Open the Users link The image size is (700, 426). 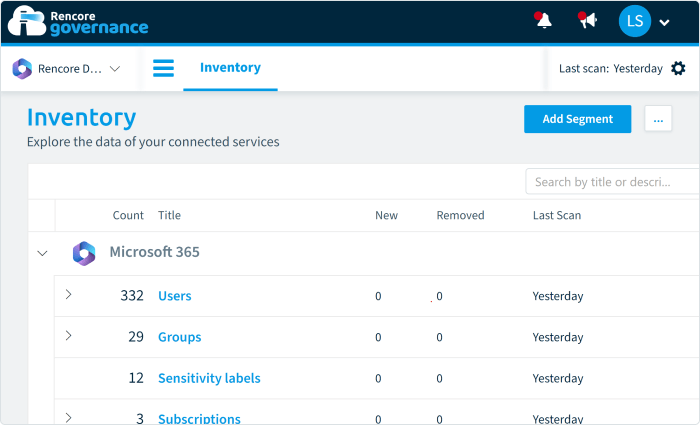(175, 296)
